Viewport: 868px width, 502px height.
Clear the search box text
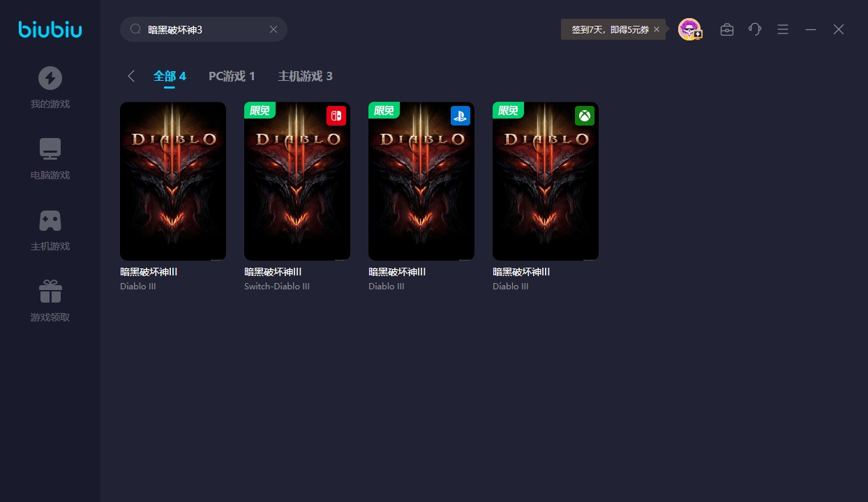click(274, 29)
